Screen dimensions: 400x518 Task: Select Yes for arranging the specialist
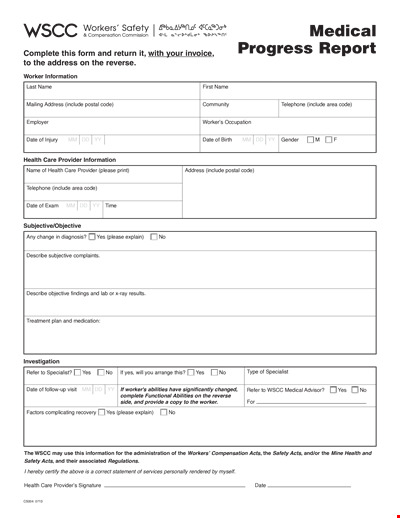tap(191, 372)
